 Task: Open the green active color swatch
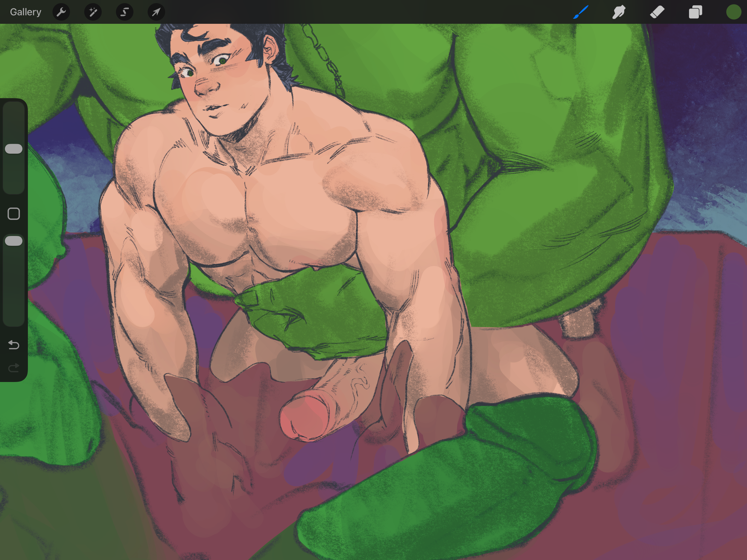tap(734, 12)
